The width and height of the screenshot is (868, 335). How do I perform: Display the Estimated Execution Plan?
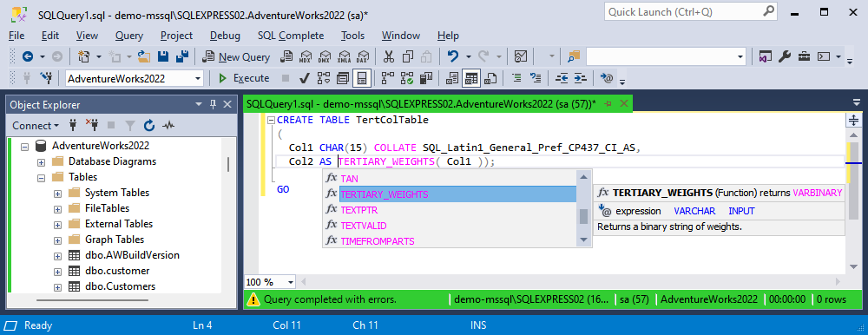coord(323,78)
